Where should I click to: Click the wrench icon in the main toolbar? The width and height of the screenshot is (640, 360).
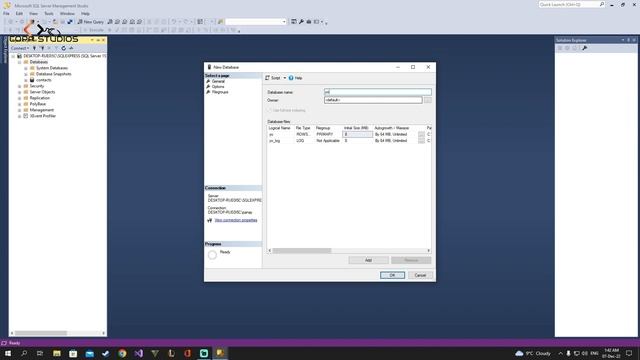[301, 22]
